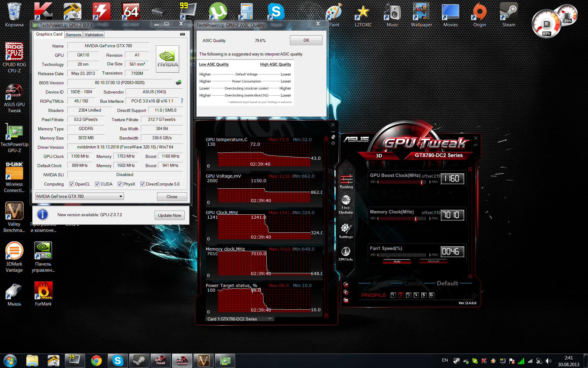Click the Memory Clock slider handle

click(416, 219)
